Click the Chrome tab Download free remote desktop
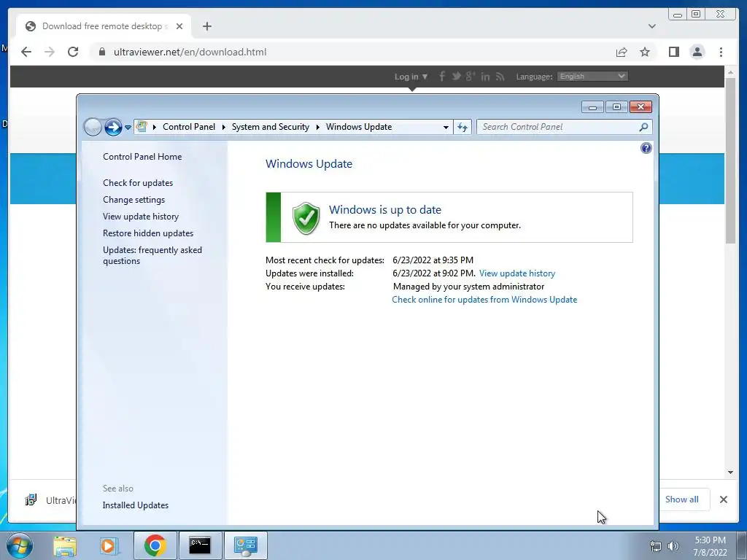 (x=104, y=26)
